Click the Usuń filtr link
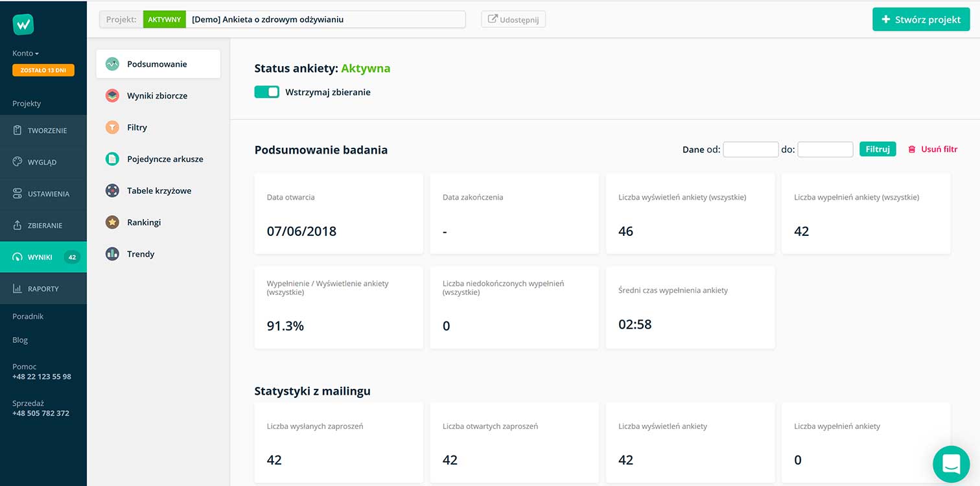 tap(933, 149)
